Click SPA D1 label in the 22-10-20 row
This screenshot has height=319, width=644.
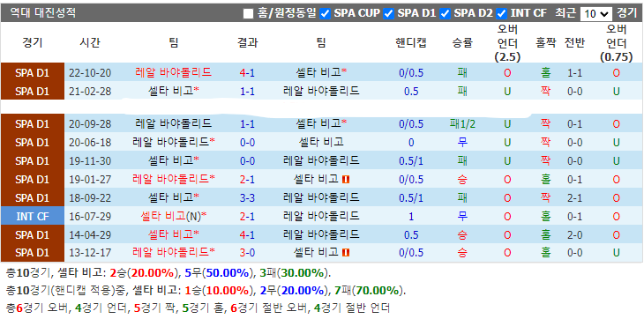(33, 73)
